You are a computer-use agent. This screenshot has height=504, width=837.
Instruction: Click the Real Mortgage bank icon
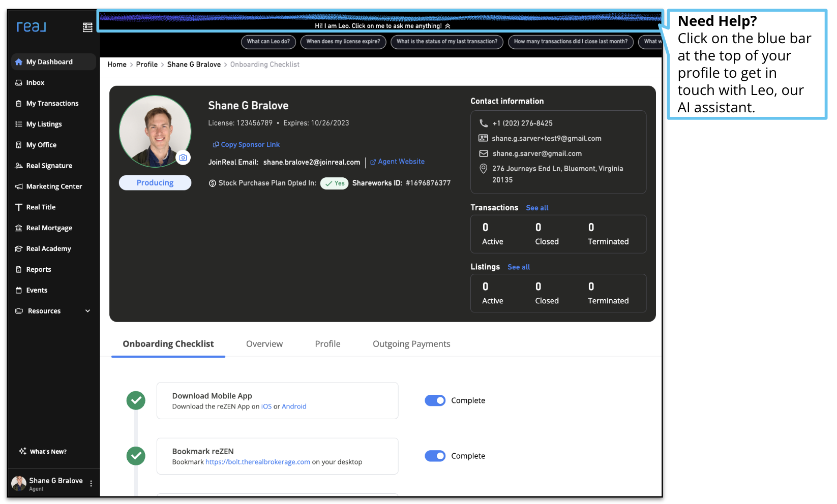(19, 228)
